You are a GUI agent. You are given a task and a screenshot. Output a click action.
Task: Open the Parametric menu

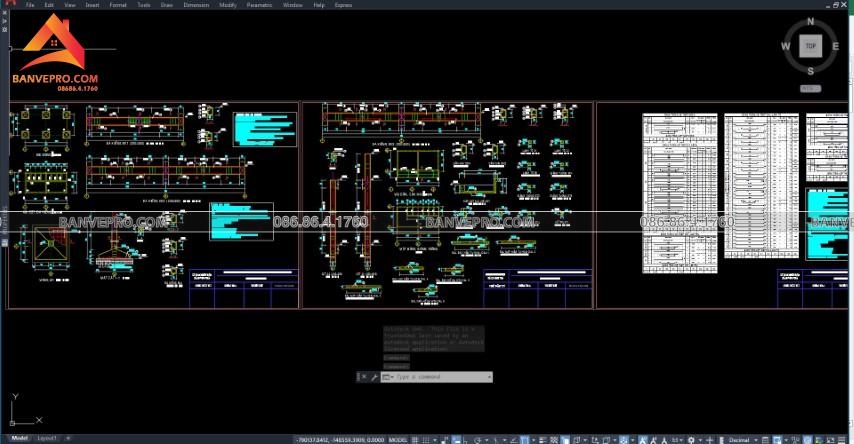259,5
